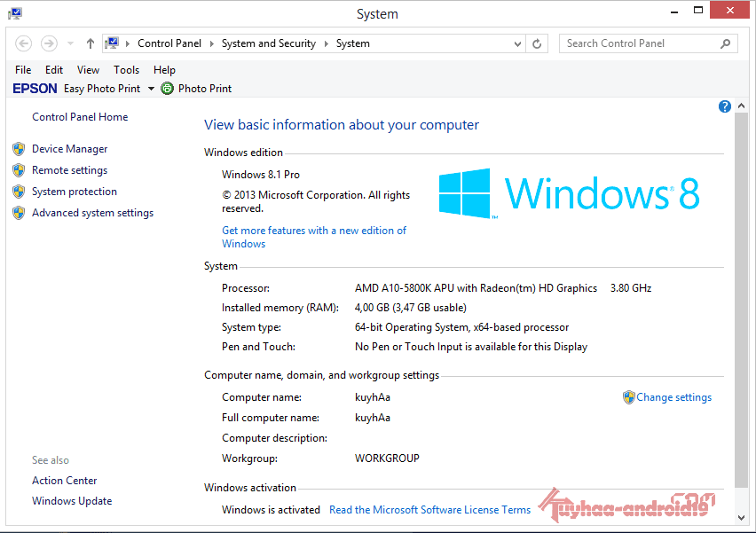Click Get more features with new edition link

(x=314, y=237)
